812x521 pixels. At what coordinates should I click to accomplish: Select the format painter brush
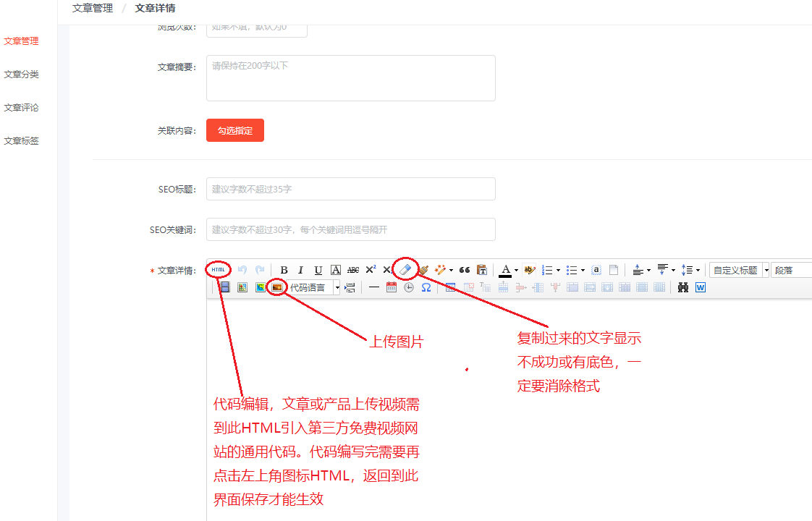[x=423, y=270]
